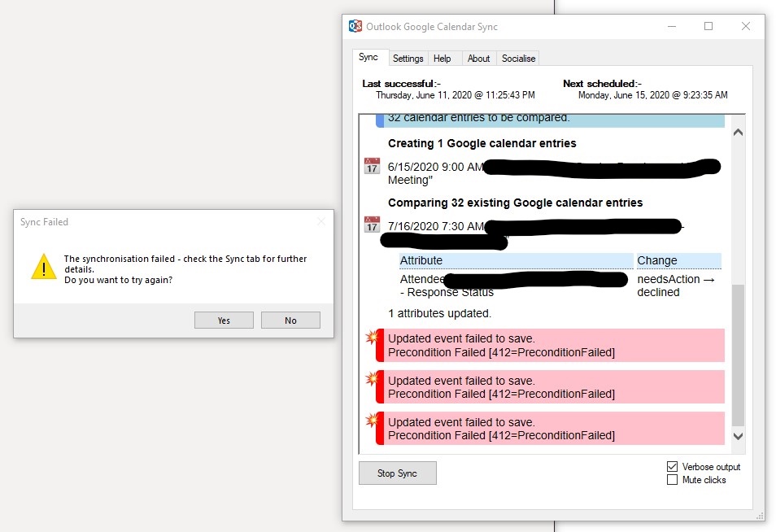Screen dimensions: 776x532
Task: Click the explosion error icon on second failed-save message
Action: pos(371,379)
